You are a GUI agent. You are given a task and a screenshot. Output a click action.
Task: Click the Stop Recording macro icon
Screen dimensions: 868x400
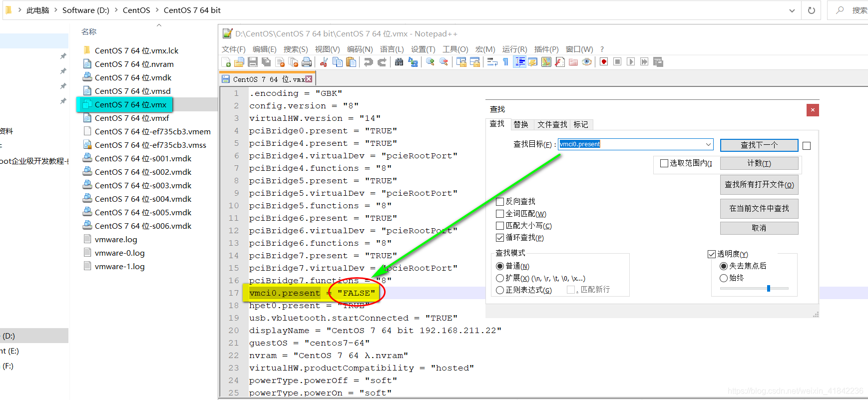(617, 62)
